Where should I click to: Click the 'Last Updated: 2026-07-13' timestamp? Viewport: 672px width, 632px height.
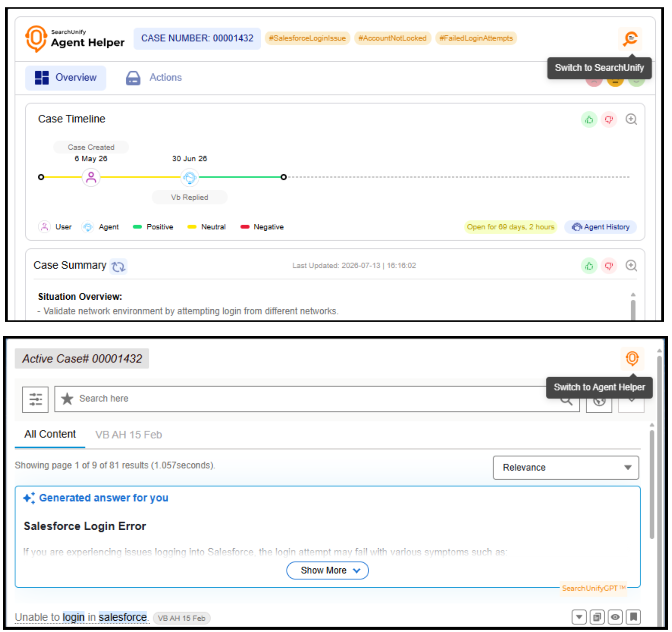[354, 266]
